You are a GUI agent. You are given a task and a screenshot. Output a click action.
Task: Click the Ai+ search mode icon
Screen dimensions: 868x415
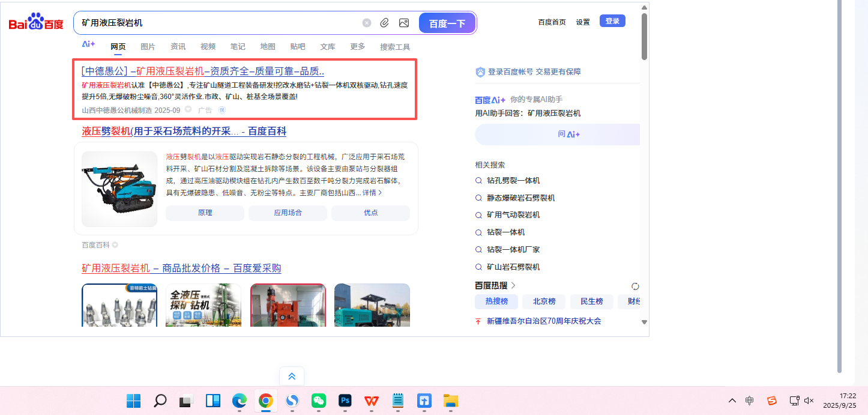[x=88, y=44]
